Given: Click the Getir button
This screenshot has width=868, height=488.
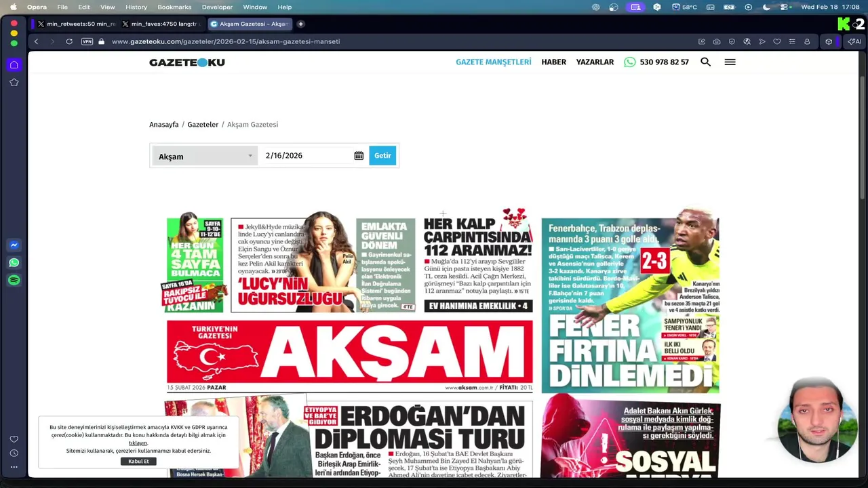Looking at the screenshot, I should [382, 156].
